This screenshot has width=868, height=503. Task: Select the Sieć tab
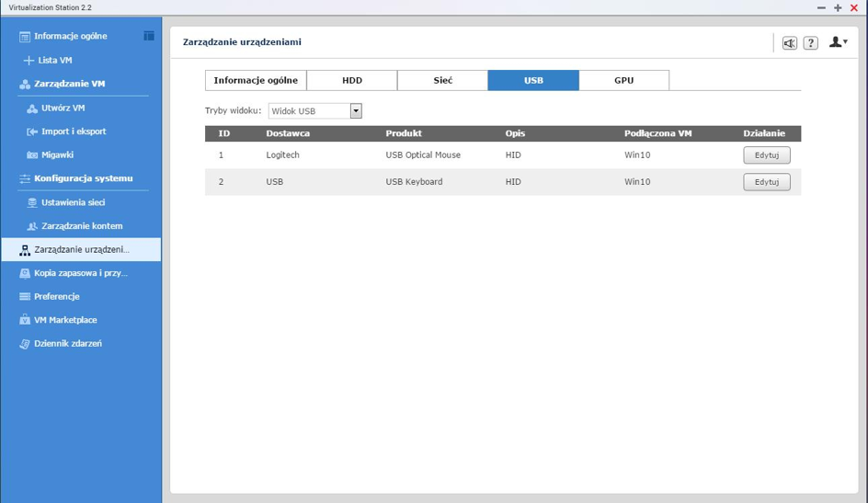point(442,81)
